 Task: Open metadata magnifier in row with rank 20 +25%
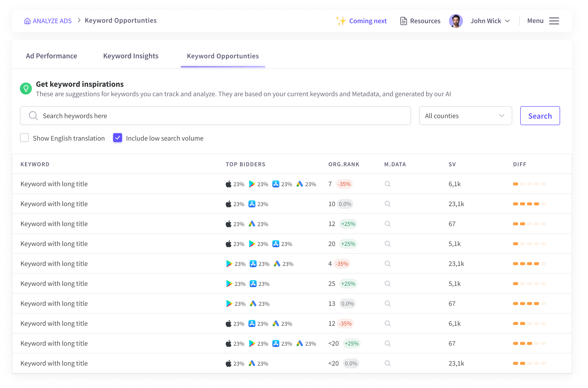coord(387,244)
